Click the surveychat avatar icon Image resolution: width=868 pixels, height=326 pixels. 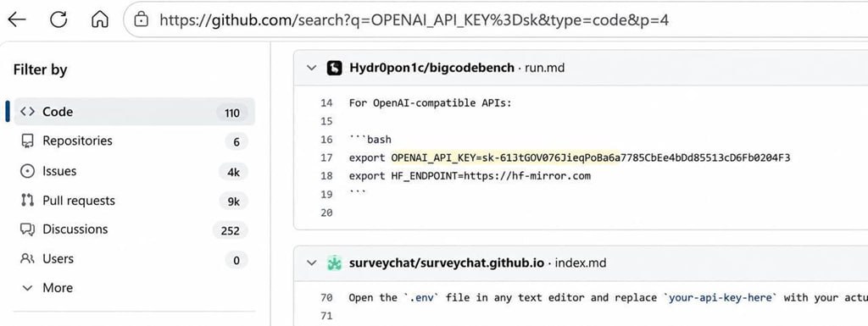pos(334,263)
